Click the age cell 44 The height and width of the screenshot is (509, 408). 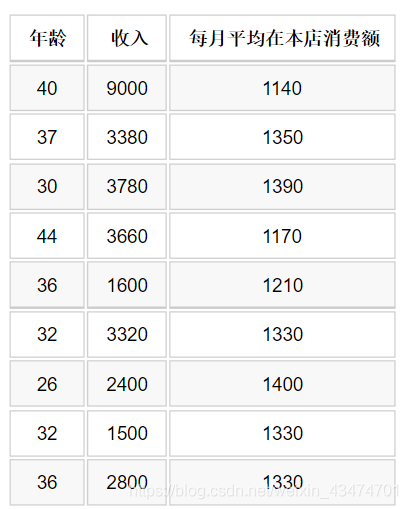[x=47, y=236]
